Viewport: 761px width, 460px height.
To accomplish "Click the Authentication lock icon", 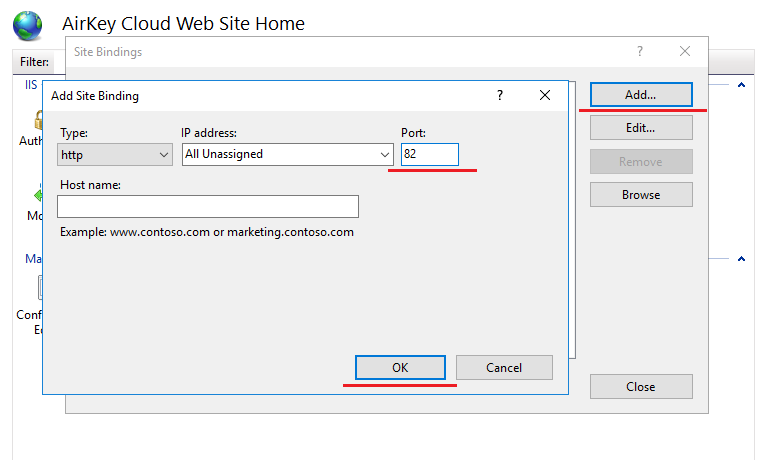I will (x=39, y=120).
